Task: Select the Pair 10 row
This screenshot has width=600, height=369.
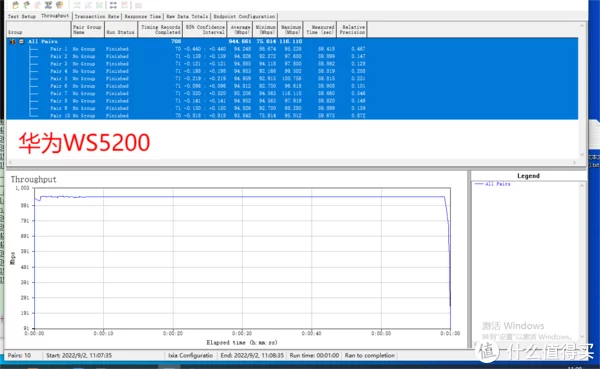Action: coord(292,116)
